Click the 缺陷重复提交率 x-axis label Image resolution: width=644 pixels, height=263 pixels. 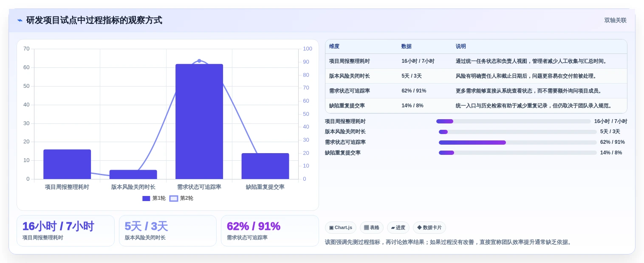[265, 187]
